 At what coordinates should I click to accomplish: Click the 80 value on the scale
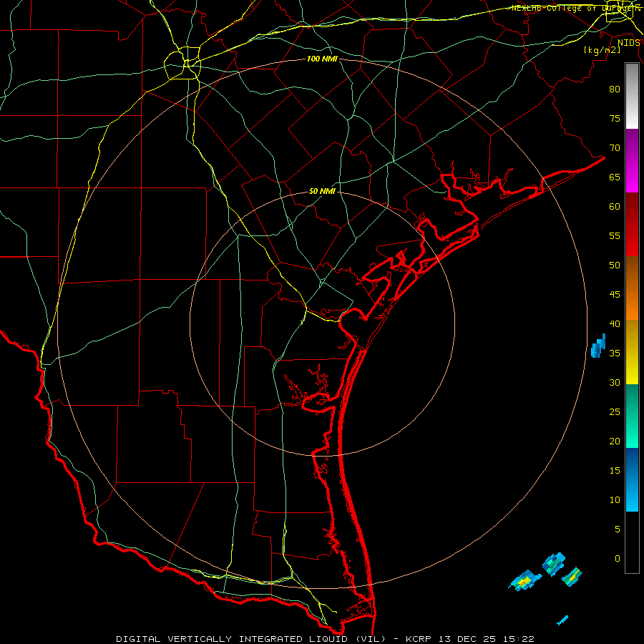(615, 89)
